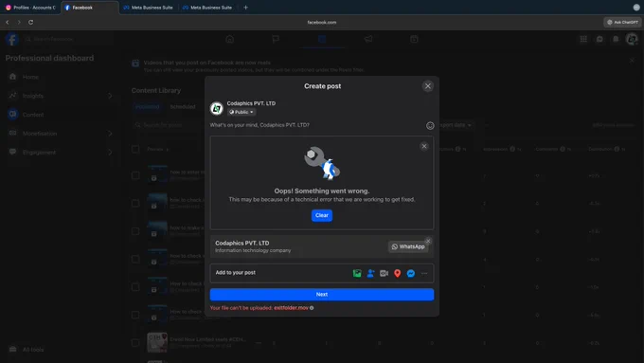Open the flag Pages icon in top nav
The width and height of the screenshot is (644, 363).
pyautogui.click(x=276, y=39)
